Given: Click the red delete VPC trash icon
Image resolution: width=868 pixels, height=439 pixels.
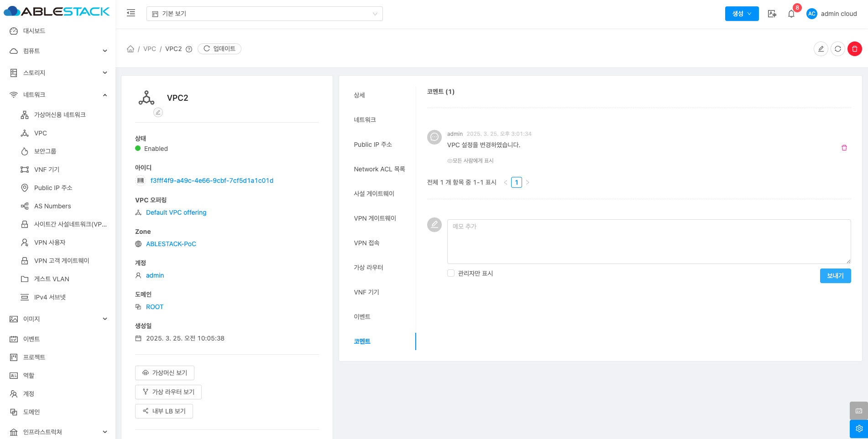Looking at the screenshot, I should [x=854, y=49].
